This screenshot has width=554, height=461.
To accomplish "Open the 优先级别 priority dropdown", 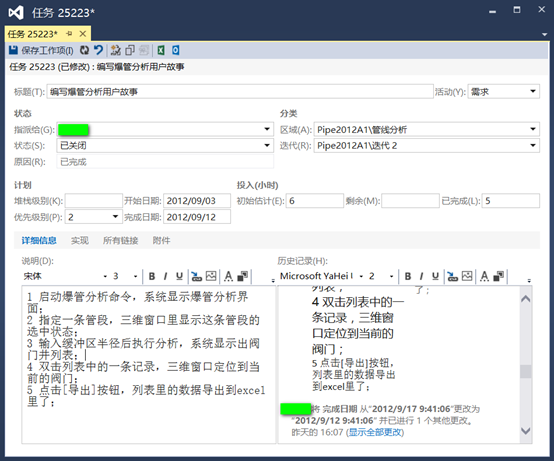I will pos(115,217).
